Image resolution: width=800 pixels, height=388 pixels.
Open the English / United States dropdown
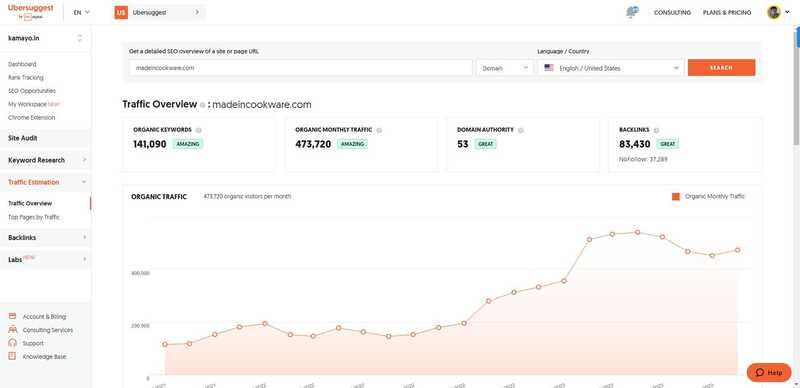click(x=611, y=68)
